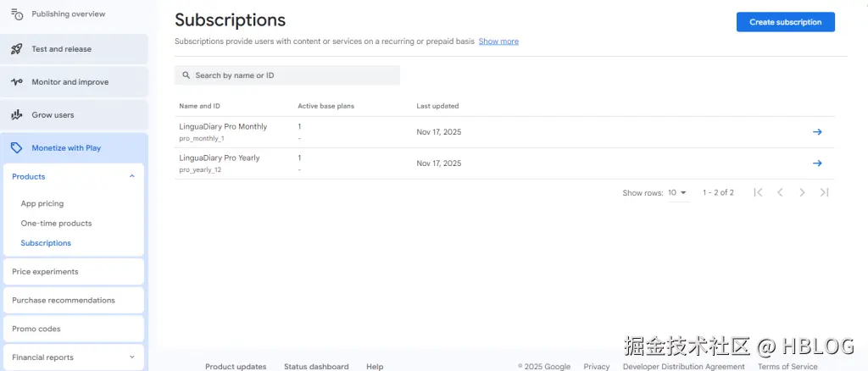Screen dimensions: 868x371
Task: Open the Show rows dropdown
Action: pos(678,193)
